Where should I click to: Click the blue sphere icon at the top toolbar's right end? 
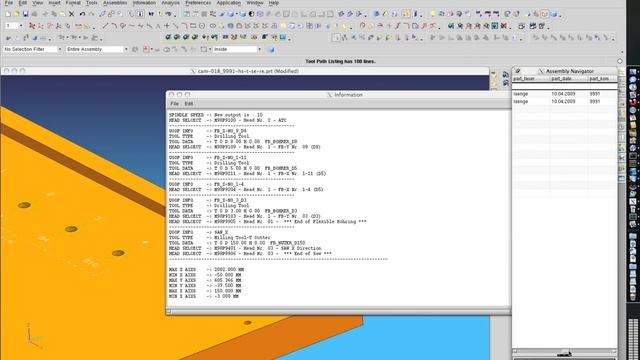553,14
